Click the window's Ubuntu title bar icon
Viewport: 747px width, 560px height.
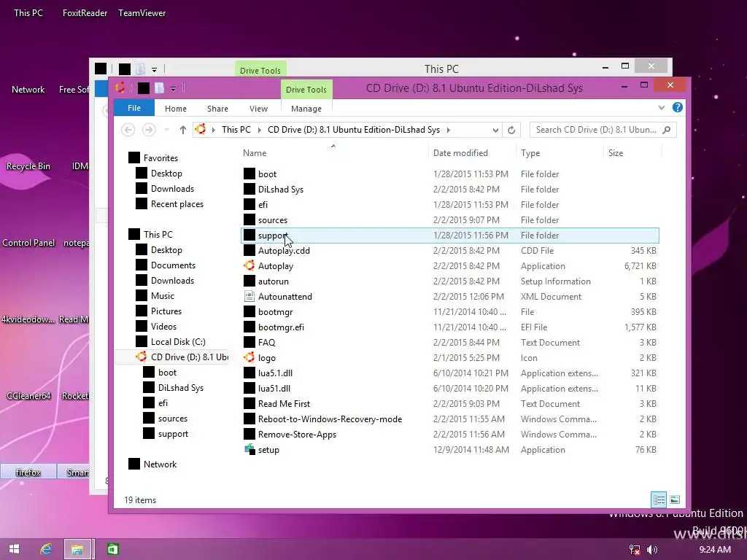120,87
